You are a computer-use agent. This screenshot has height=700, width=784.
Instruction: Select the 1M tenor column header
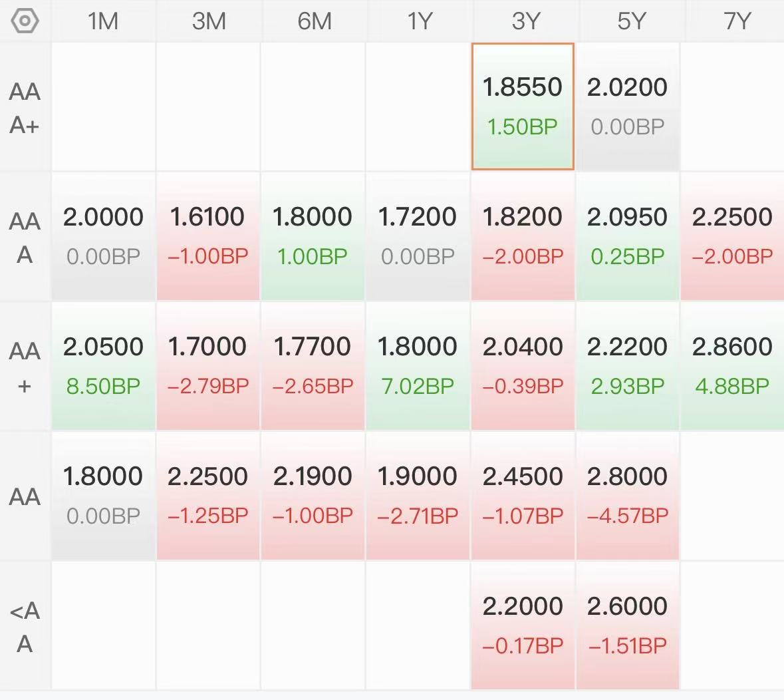click(103, 21)
